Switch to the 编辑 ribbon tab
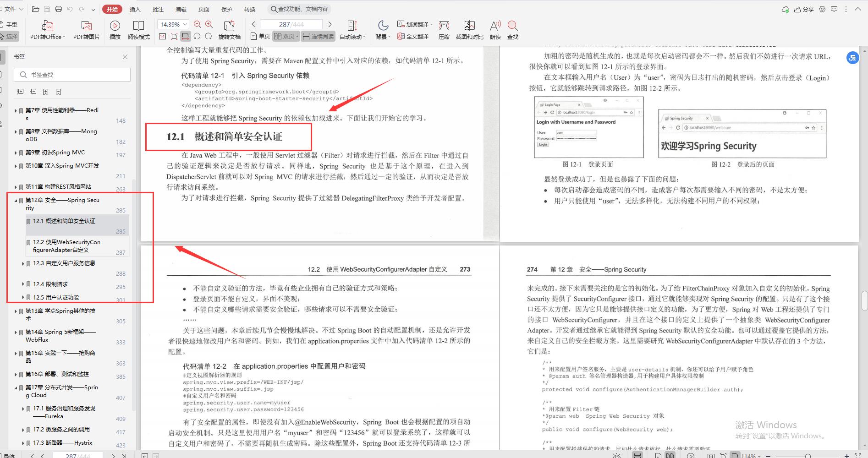Screen dimensions: 868x458 pos(181,9)
